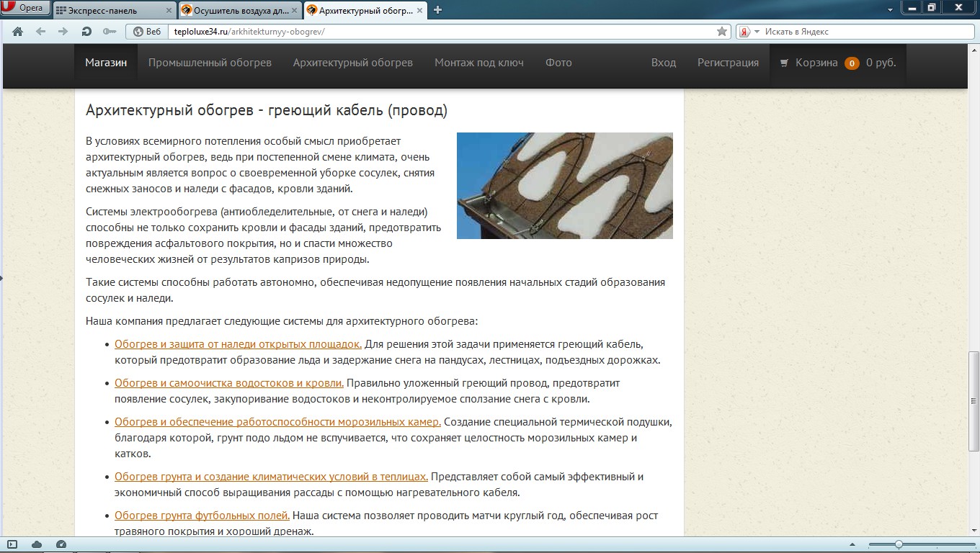Open the Регистрация sign-up link

click(728, 63)
